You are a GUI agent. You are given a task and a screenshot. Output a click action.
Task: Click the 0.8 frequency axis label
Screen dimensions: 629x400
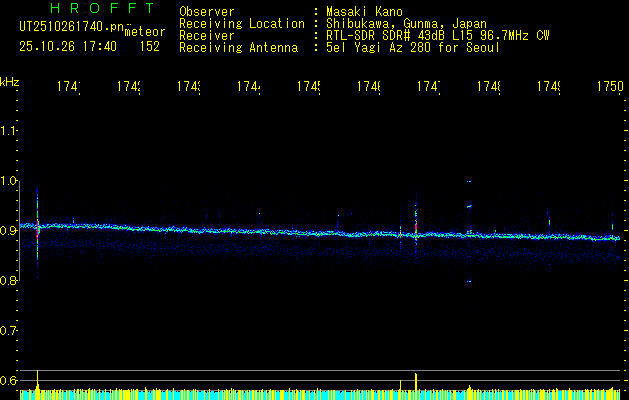(8, 280)
